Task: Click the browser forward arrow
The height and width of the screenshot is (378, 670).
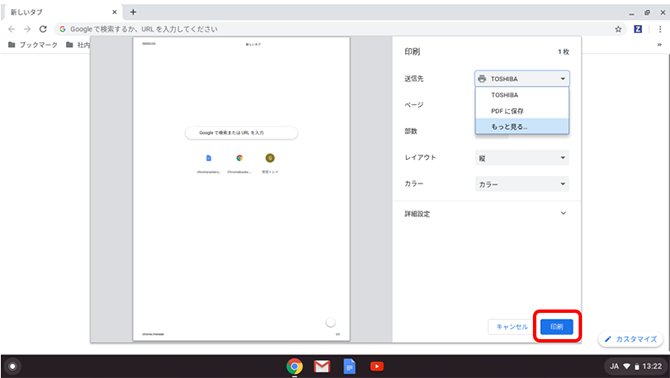Action: click(27, 29)
